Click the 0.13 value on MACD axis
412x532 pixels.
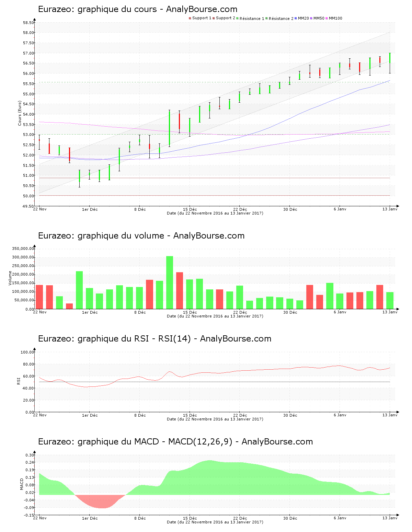30,478
